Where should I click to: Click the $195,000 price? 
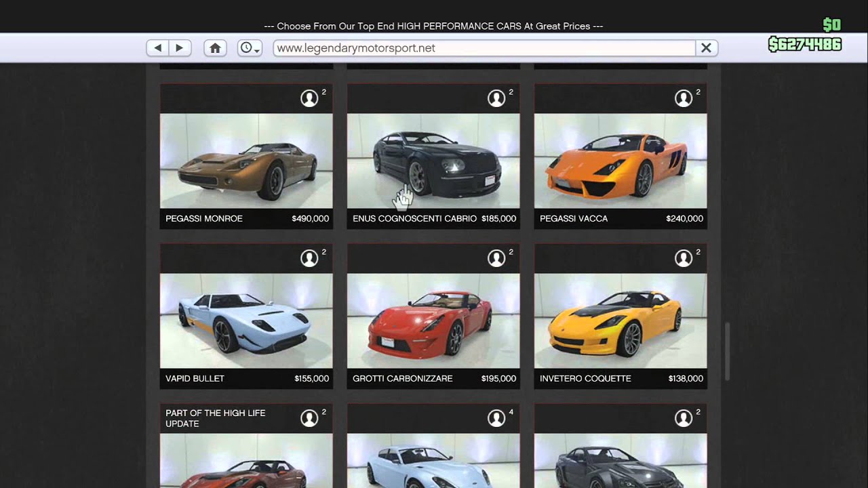click(x=499, y=379)
